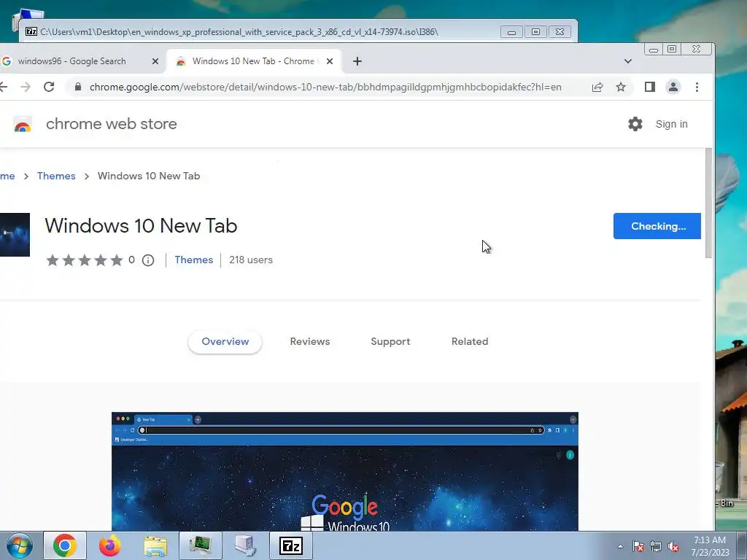The image size is (747, 560).
Task: Switch to 7-Zip in the taskbar
Action: 291,545
